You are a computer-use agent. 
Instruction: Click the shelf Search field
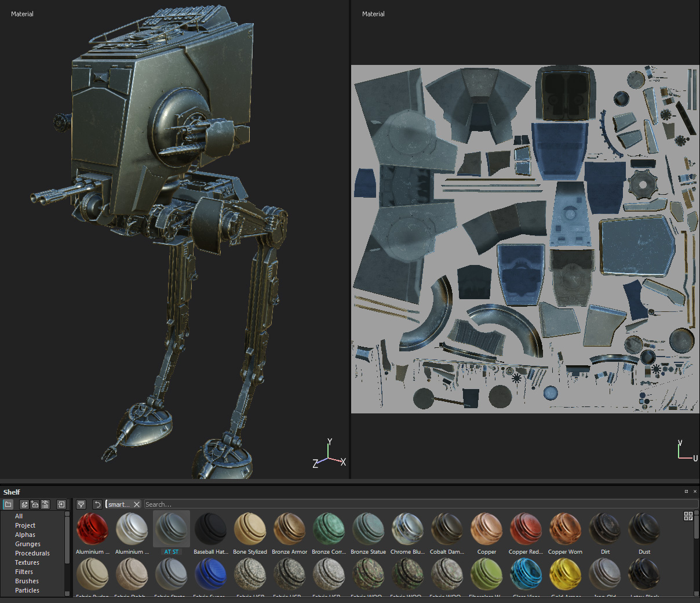[x=420, y=504]
